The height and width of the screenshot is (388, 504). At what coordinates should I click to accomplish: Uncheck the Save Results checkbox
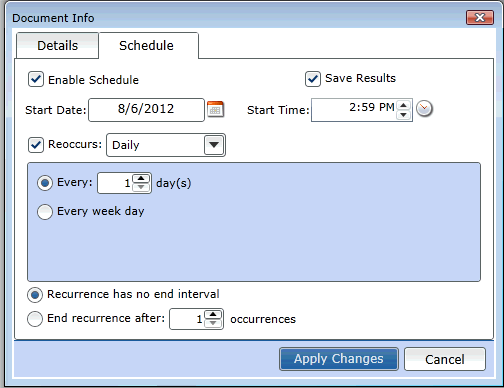tap(313, 79)
